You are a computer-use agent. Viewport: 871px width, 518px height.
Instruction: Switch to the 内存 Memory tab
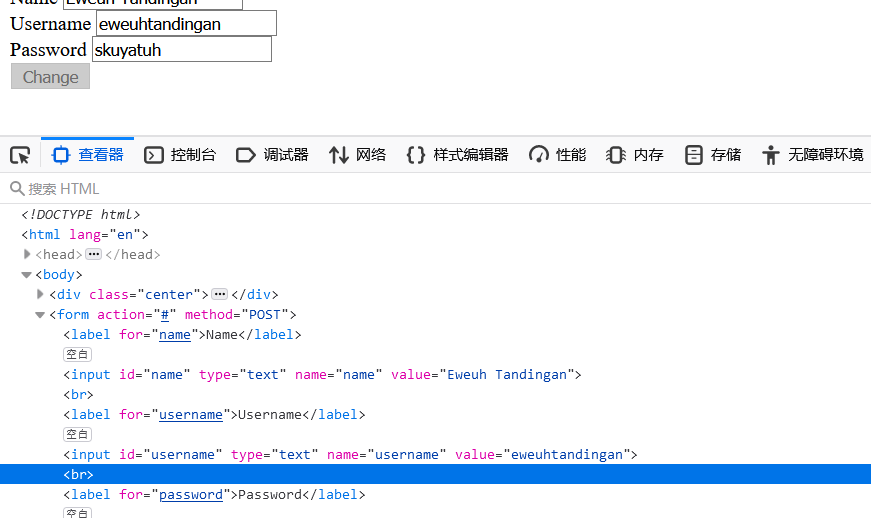click(634, 154)
